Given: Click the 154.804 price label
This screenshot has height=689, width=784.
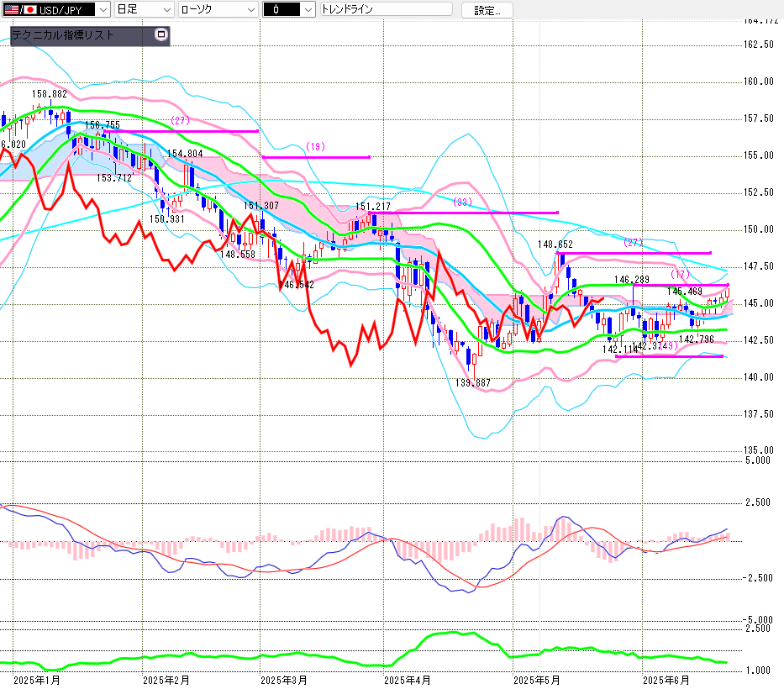Looking at the screenshot, I should 185,154.
